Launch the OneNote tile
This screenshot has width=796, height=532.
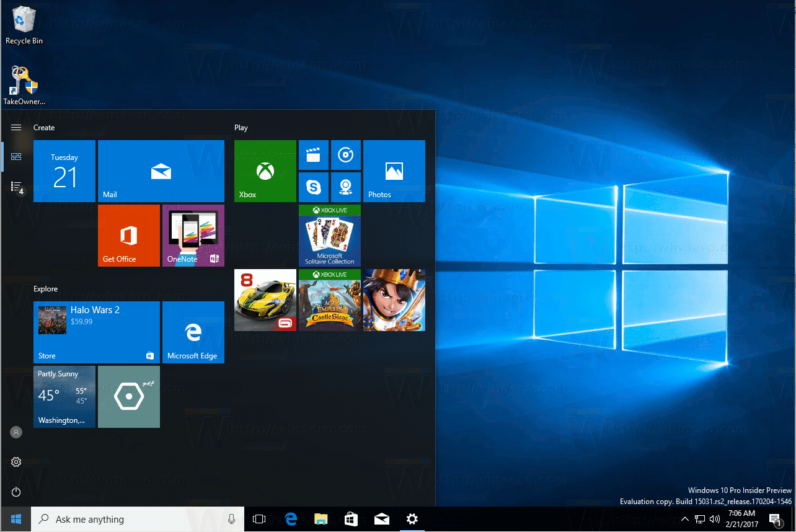click(193, 236)
